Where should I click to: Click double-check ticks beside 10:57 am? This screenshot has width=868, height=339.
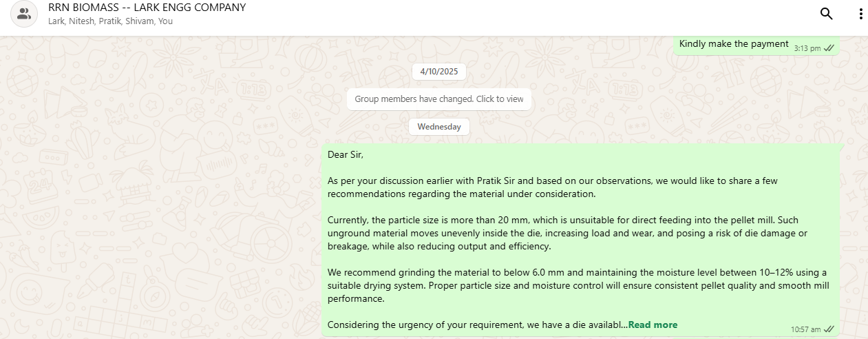(x=829, y=329)
